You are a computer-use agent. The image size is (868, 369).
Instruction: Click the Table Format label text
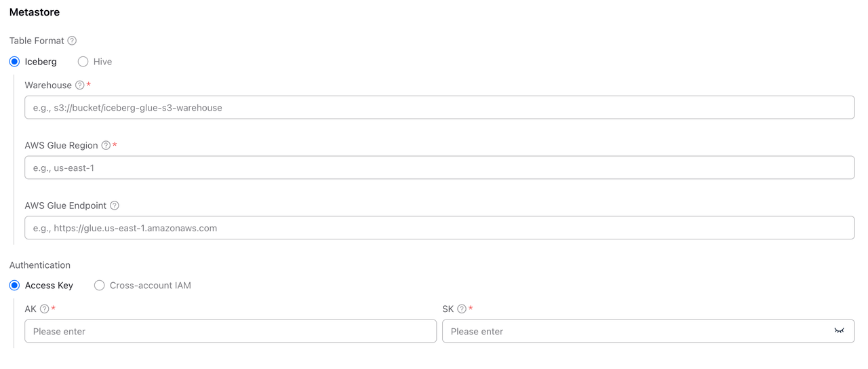[37, 41]
